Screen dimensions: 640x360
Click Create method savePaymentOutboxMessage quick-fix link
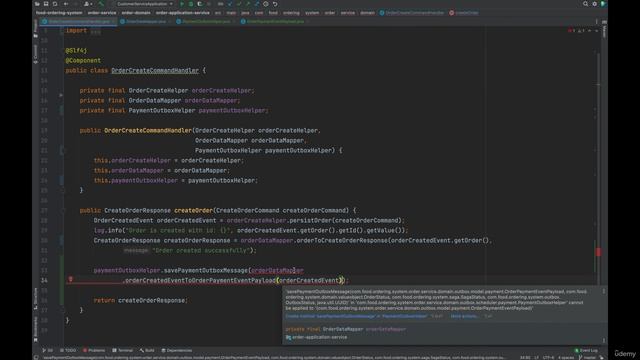[356, 316]
